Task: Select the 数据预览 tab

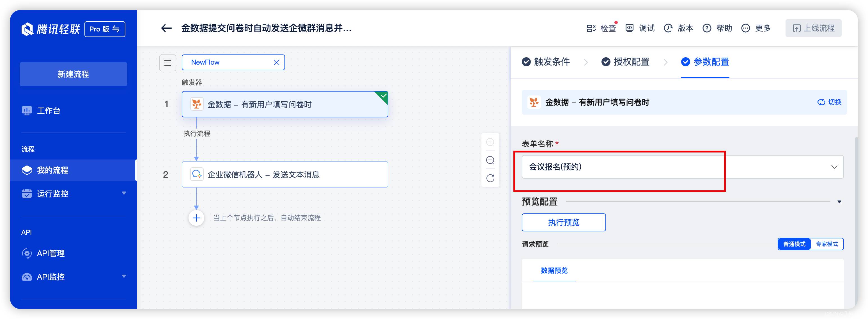Action: pos(554,271)
